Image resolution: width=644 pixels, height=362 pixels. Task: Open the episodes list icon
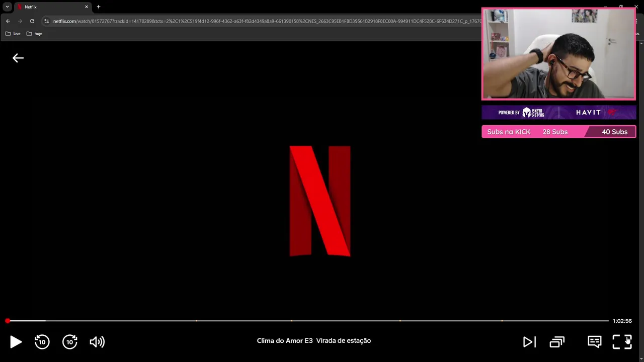(x=557, y=342)
